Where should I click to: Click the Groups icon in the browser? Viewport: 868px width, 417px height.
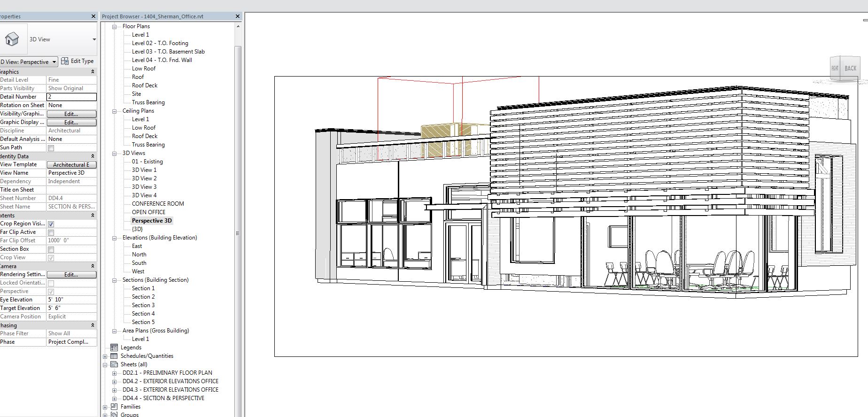[114, 415]
